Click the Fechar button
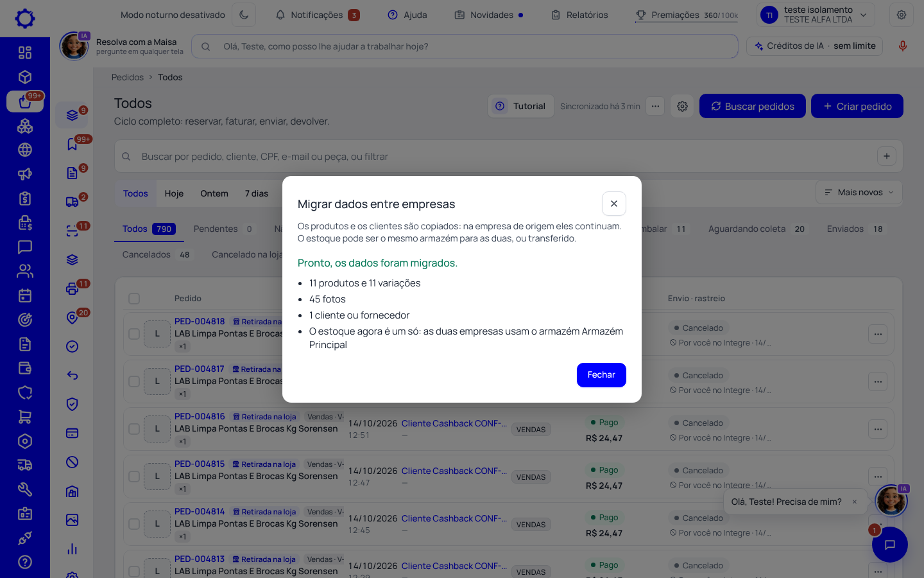This screenshot has width=924, height=578. (601, 375)
